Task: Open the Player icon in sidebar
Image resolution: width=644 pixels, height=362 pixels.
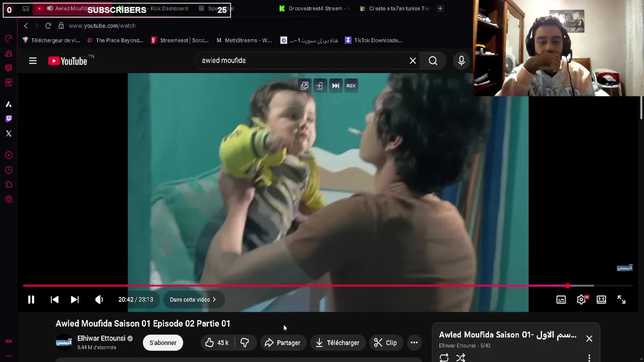Action: pos(9,155)
